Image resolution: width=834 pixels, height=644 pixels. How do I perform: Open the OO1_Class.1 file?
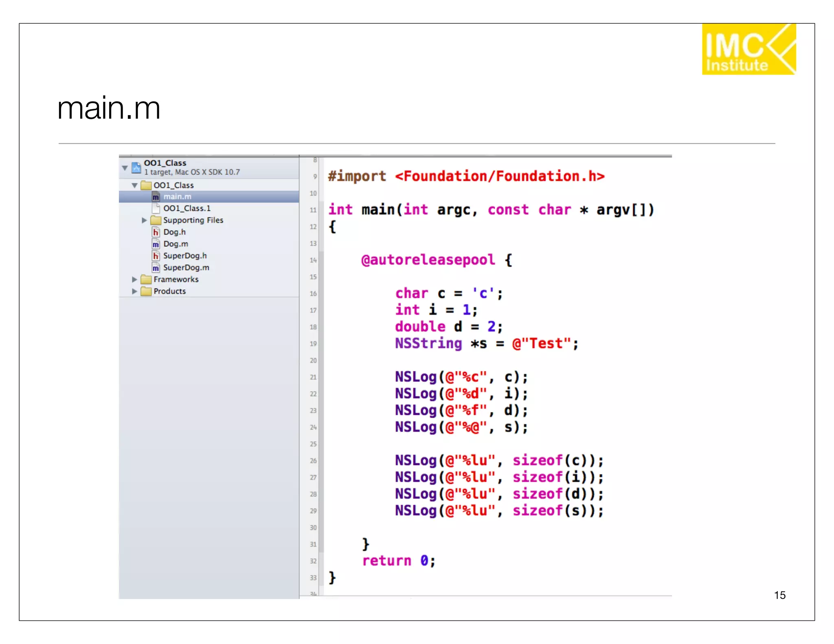tap(187, 208)
